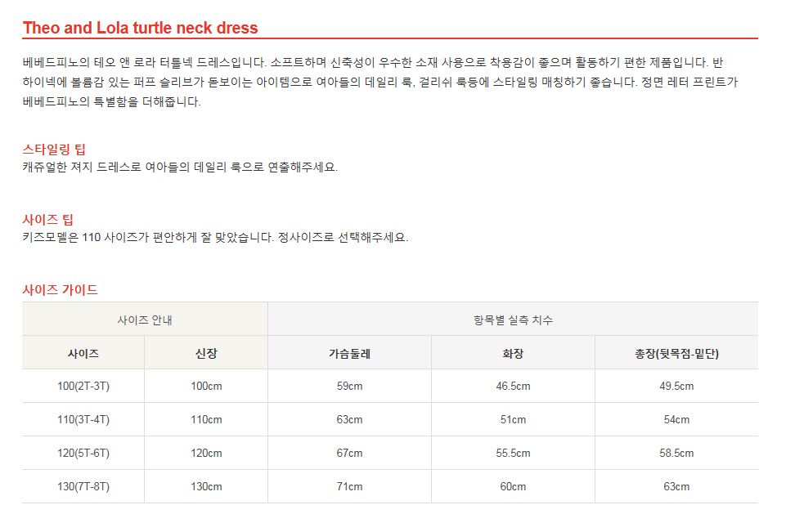Viewport: 786px width, 532px height.
Task: Click the 59cm chest measurement cell
Action: click(349, 386)
